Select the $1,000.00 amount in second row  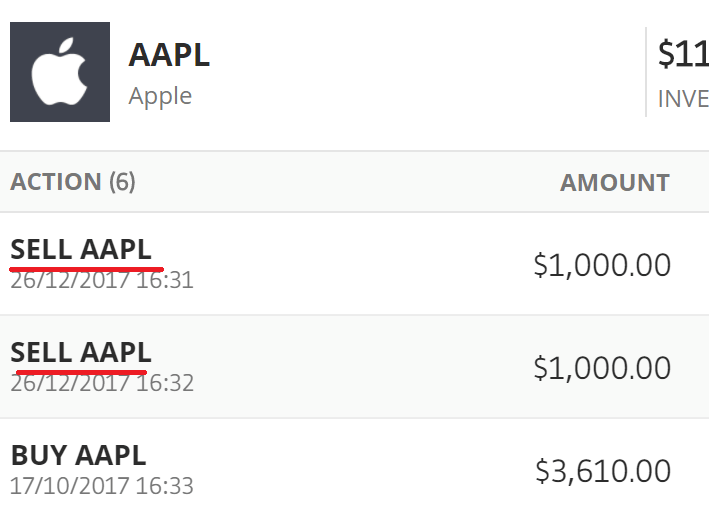(602, 368)
